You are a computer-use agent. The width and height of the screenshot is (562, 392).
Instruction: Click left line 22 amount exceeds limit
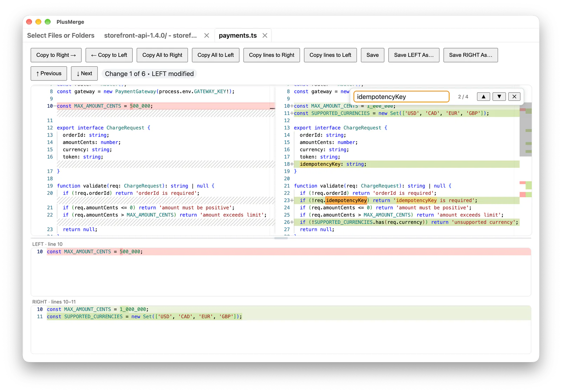[x=164, y=215]
